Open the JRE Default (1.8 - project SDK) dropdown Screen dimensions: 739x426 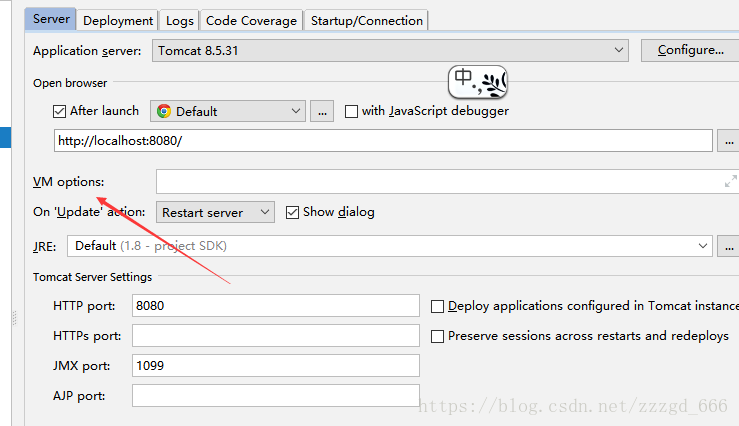(390, 246)
